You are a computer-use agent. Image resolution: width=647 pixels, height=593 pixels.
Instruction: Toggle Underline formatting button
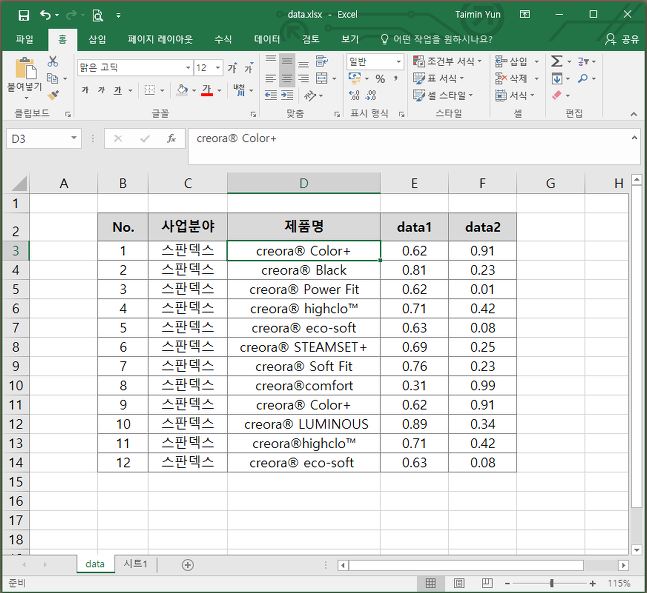tap(118, 90)
